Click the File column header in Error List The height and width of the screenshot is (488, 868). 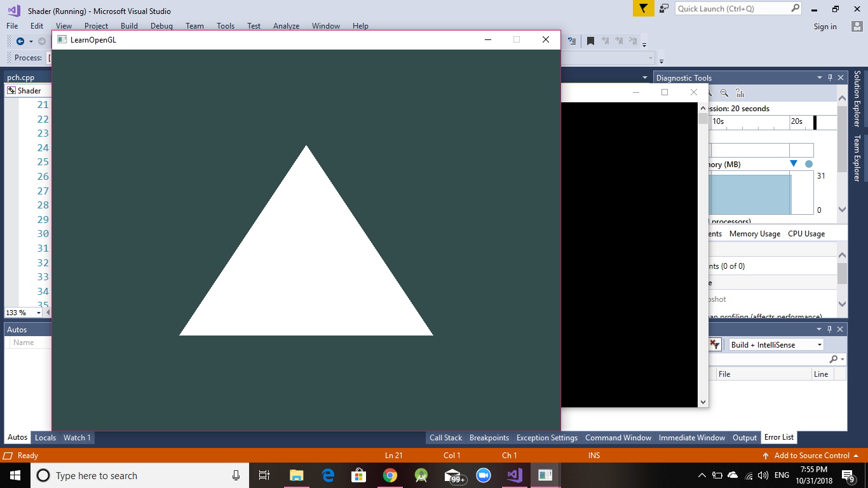763,374
